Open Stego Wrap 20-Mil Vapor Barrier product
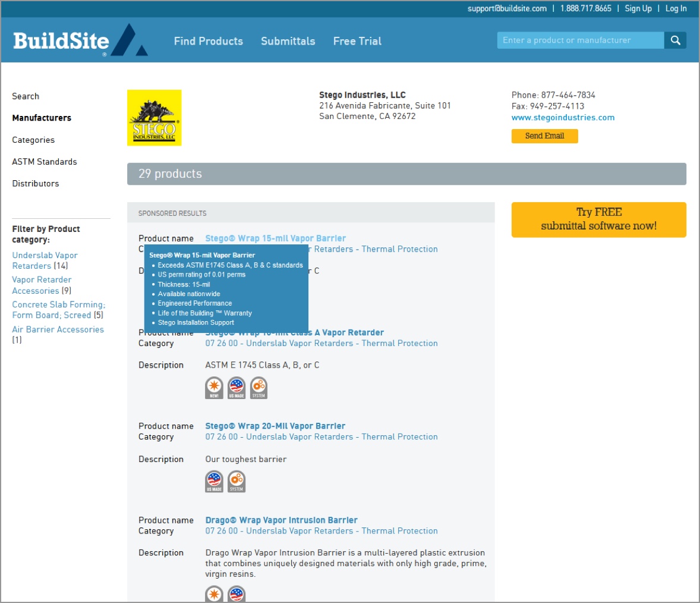Viewport: 700px width, 603px height. point(275,426)
